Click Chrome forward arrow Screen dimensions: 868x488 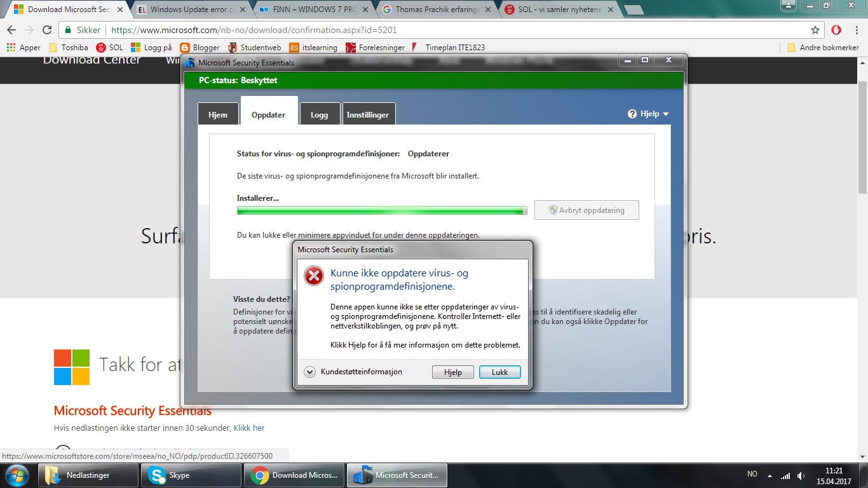[x=29, y=30]
